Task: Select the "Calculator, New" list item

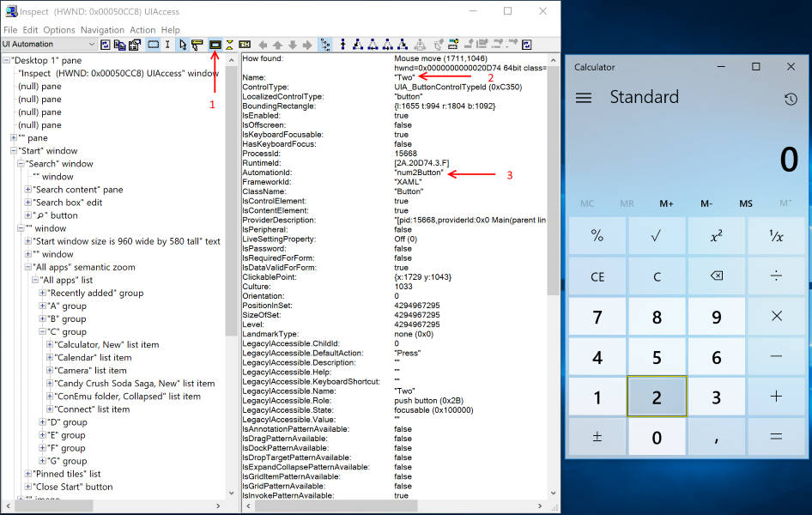Action: 106,345
